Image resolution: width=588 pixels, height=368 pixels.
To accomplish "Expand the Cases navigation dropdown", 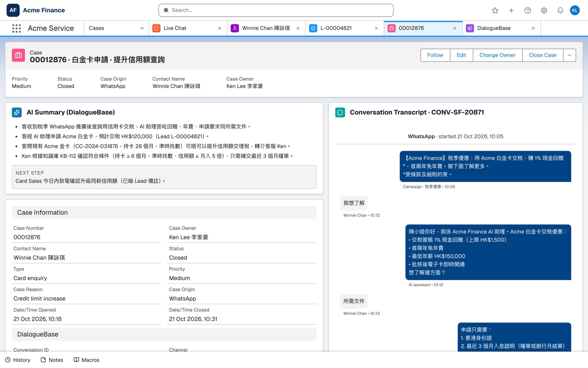I will click(142, 28).
